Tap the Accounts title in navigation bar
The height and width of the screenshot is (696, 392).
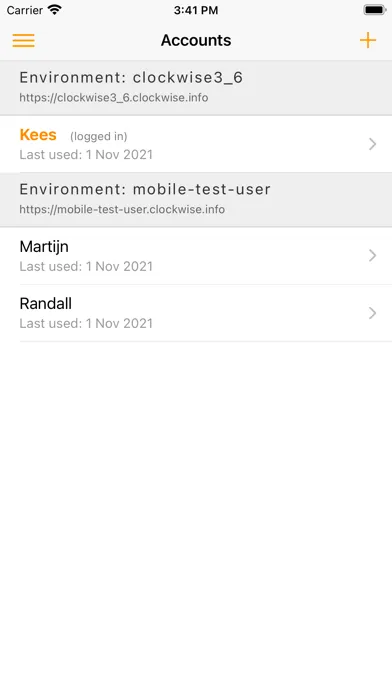(x=196, y=40)
